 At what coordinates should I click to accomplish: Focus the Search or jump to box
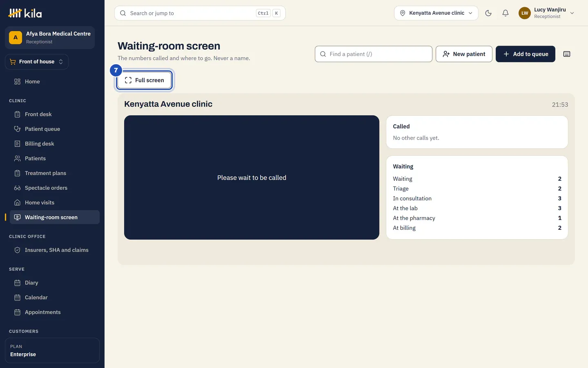click(200, 13)
